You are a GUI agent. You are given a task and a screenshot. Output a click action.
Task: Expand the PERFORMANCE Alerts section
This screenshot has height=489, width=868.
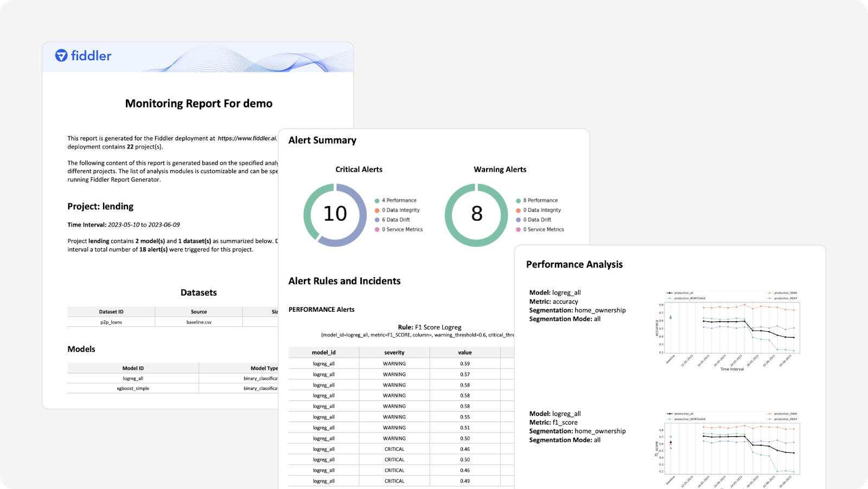pos(322,309)
